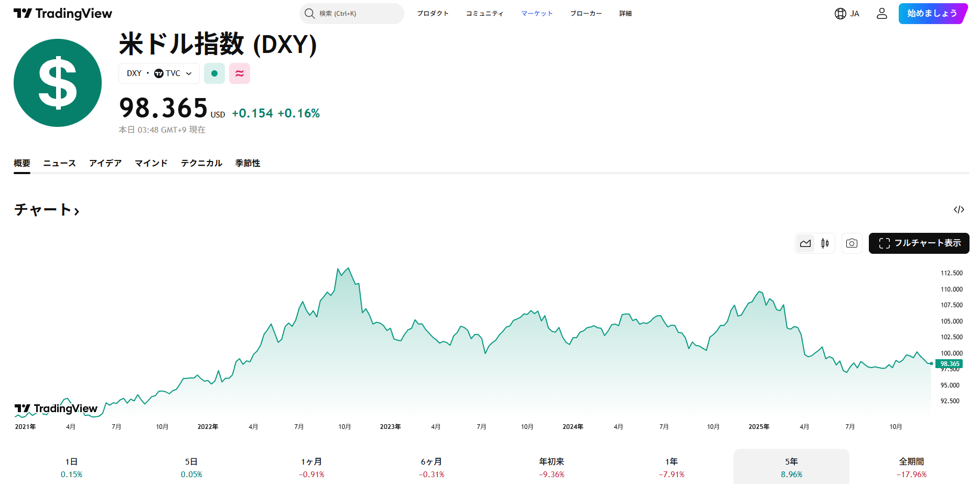Click the 始めましょう button
The width and height of the screenshot is (980, 484).
pos(932,14)
